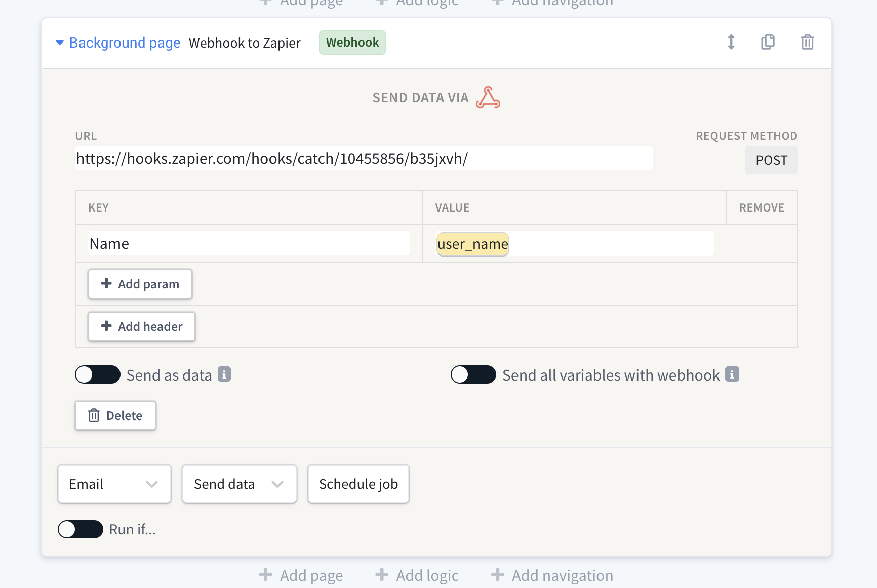Toggle the Run if... switch
The image size is (877, 588).
81,529
